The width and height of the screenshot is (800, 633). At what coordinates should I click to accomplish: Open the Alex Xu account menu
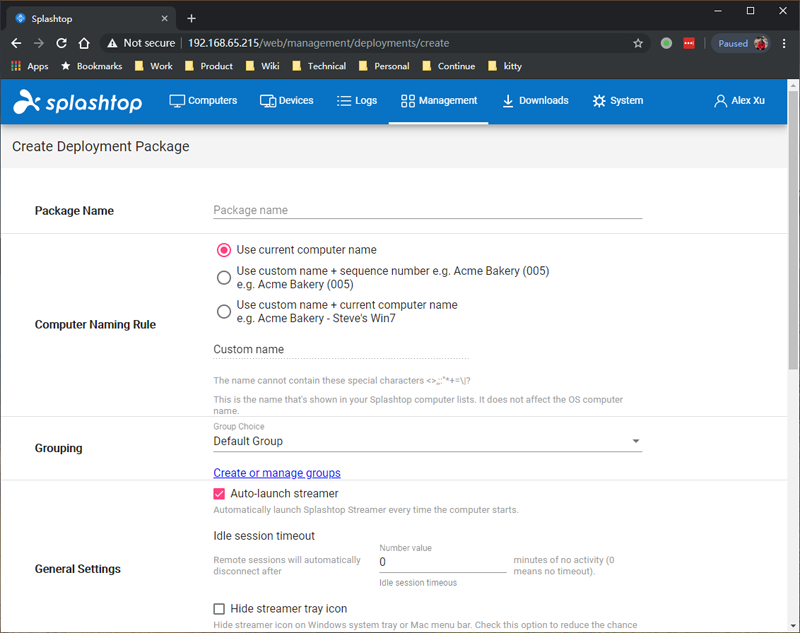coord(739,101)
